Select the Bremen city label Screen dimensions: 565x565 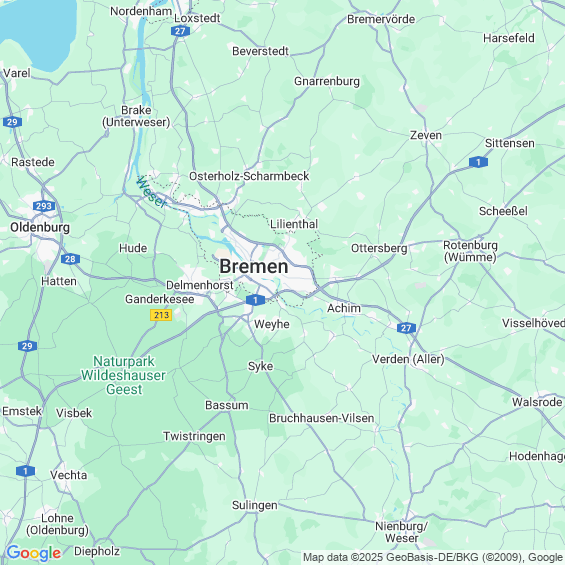pos(254,267)
